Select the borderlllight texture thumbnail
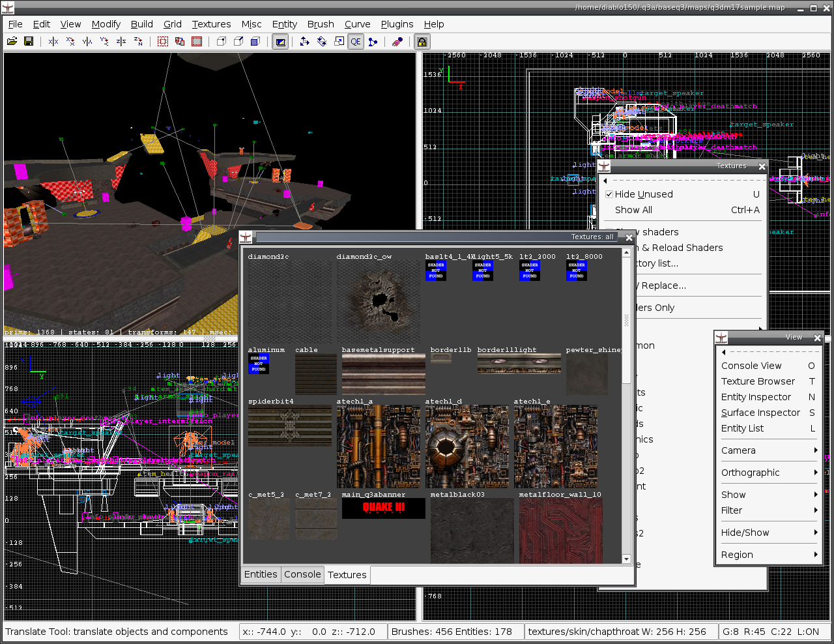Image resolution: width=834 pixels, height=644 pixels. coord(519,364)
